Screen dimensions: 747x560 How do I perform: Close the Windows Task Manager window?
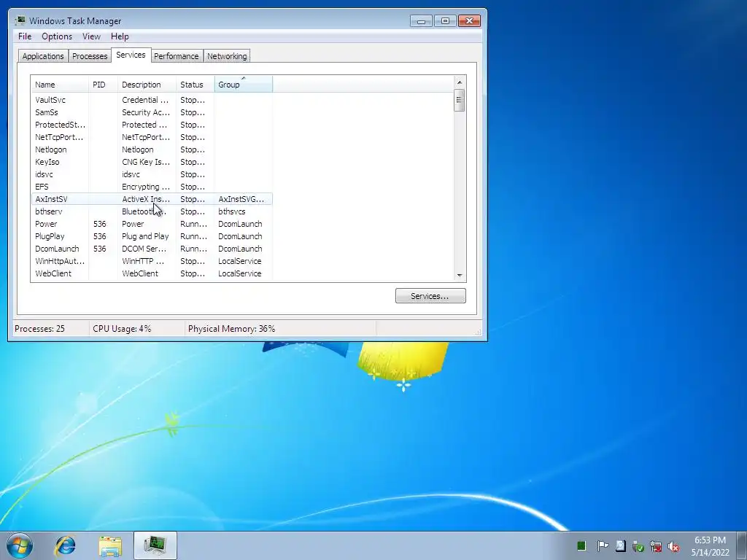click(469, 21)
